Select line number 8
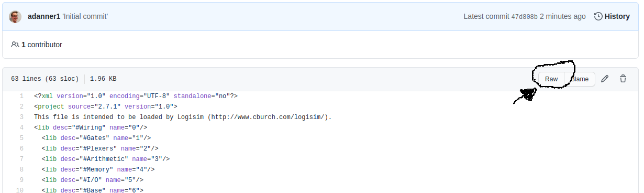 (x=21, y=169)
